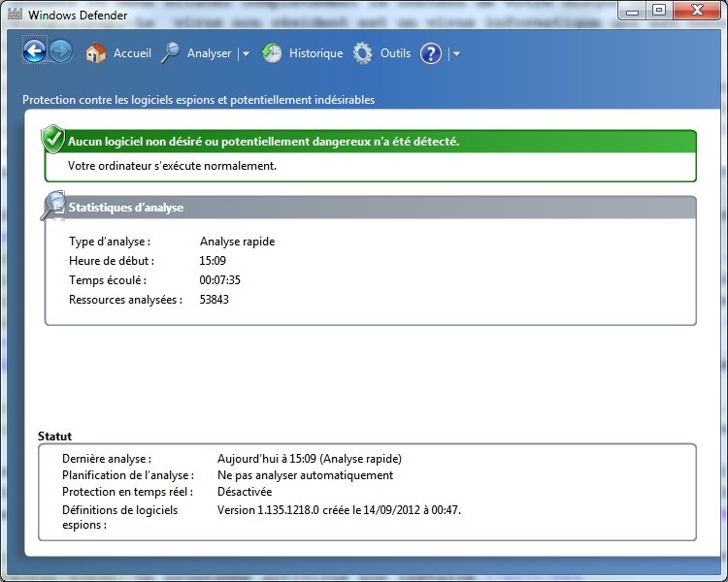
Task: Click the '15:09' start time value
Action: pos(213,261)
